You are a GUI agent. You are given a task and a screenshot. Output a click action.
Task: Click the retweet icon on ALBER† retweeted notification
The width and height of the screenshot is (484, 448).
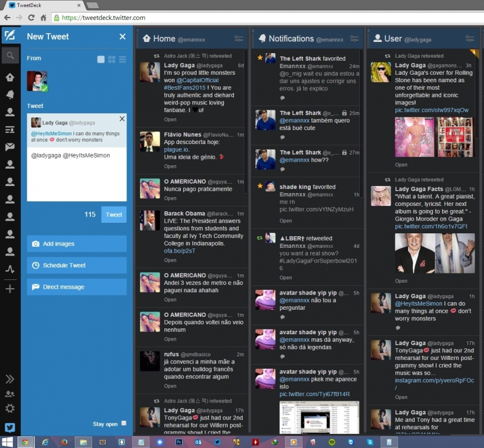click(259, 238)
